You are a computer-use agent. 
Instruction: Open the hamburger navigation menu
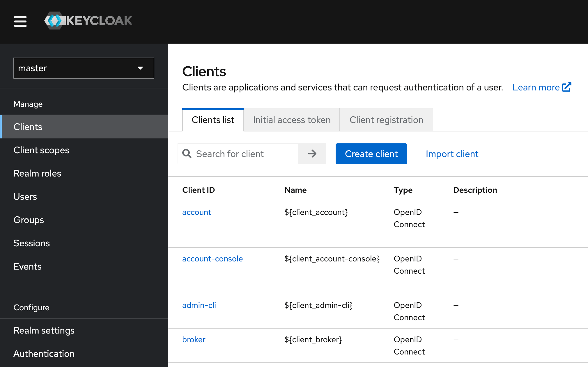(20, 22)
